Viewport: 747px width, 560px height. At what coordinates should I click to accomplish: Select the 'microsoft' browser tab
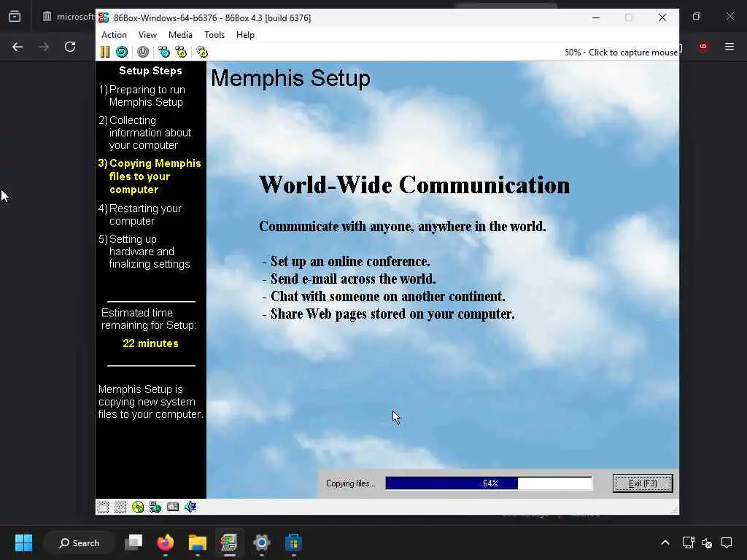point(68,17)
